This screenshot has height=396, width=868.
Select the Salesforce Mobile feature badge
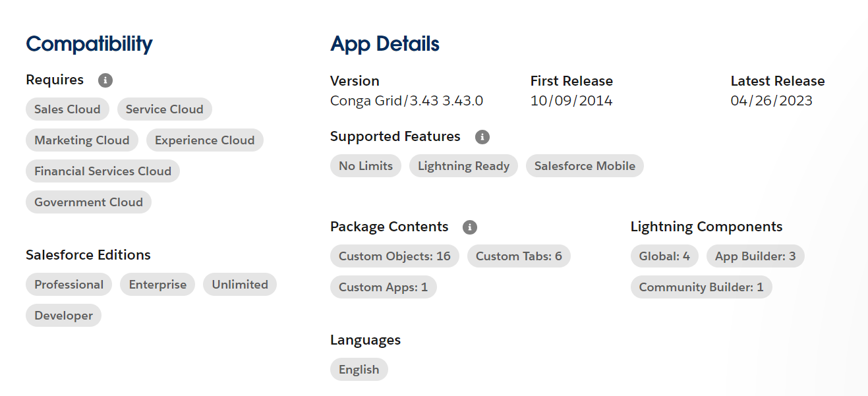tap(584, 165)
